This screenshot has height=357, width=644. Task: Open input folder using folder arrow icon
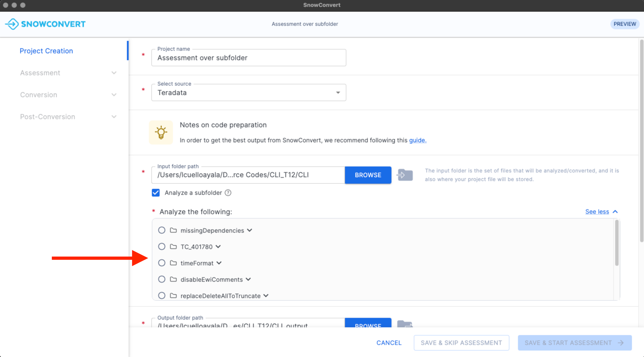coord(404,175)
